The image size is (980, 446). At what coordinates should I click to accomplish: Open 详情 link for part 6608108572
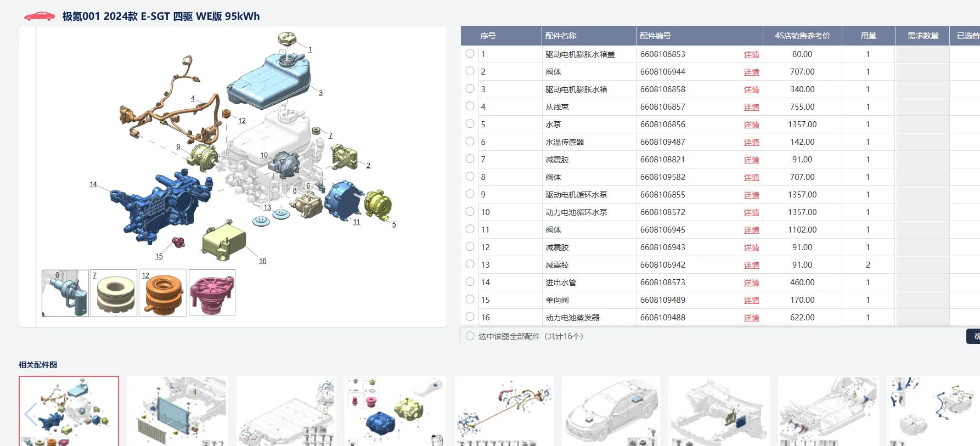click(751, 212)
